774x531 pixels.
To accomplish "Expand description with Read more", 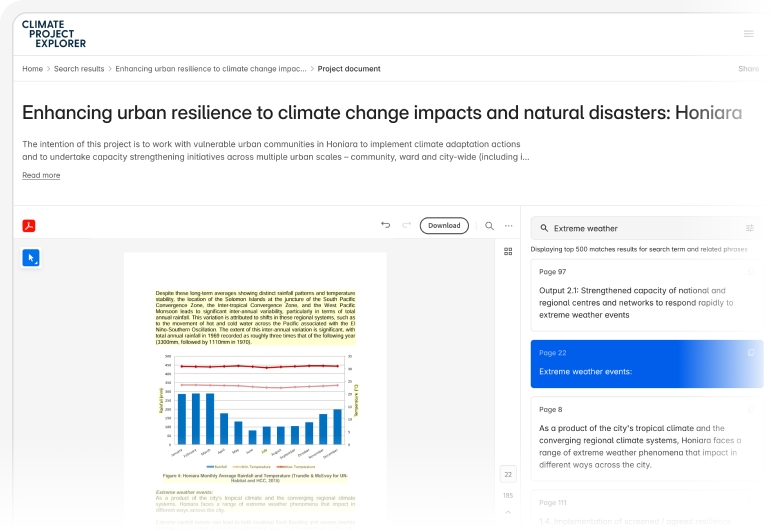I will pyautogui.click(x=41, y=175).
